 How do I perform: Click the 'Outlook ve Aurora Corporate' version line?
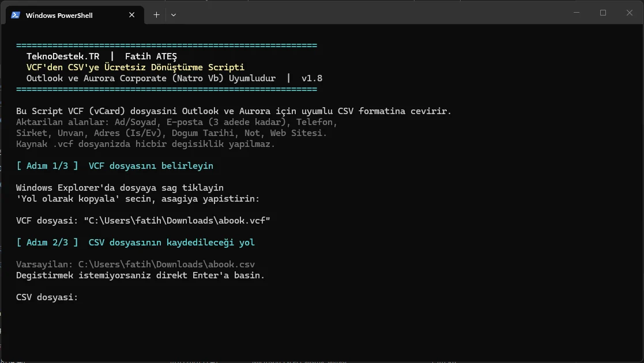174,78
